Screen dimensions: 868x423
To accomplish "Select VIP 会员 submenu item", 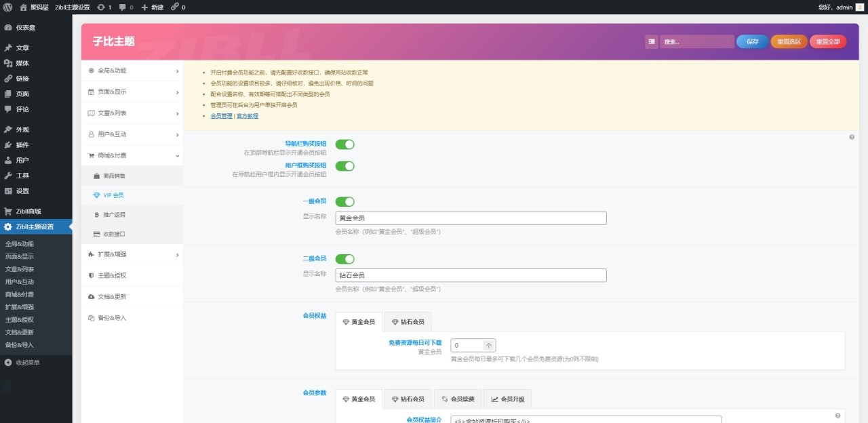I will 132,195.
